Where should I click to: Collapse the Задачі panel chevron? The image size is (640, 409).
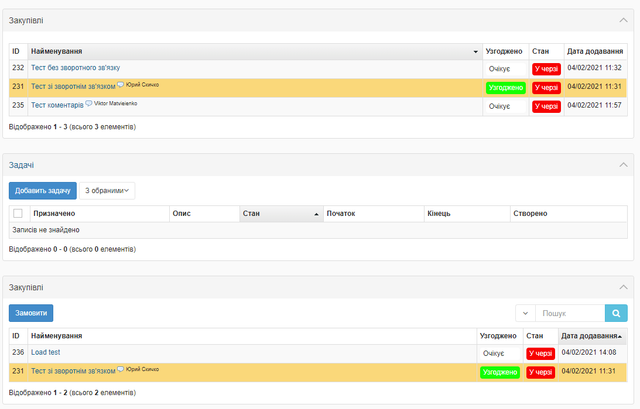coord(623,165)
